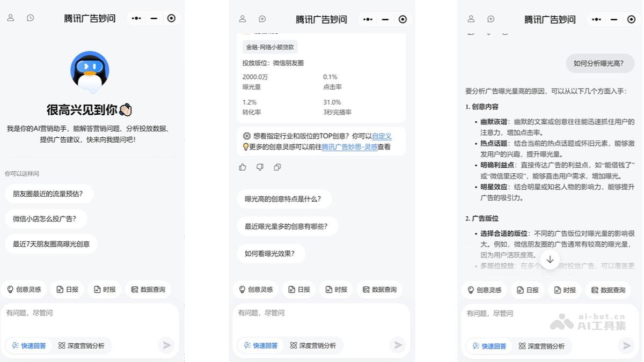Open chat history via the clock icon

(x=30, y=18)
